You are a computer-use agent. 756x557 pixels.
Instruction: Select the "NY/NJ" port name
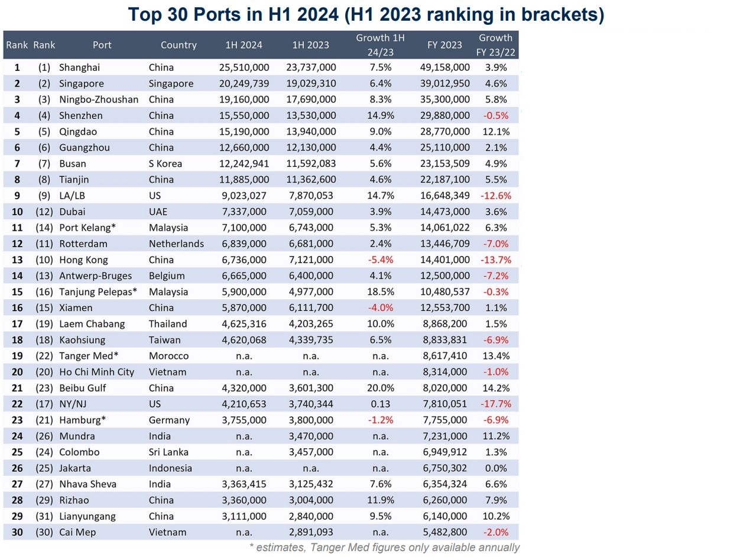pos(73,404)
